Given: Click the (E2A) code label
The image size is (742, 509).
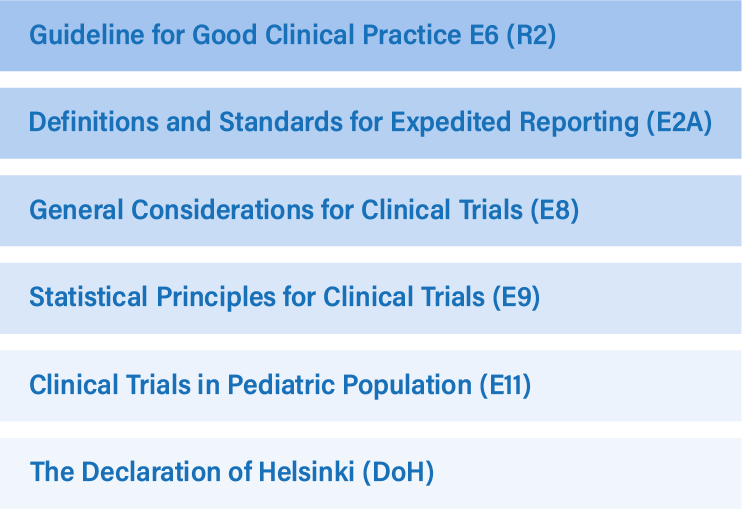Looking at the screenshot, I should tap(679, 123).
